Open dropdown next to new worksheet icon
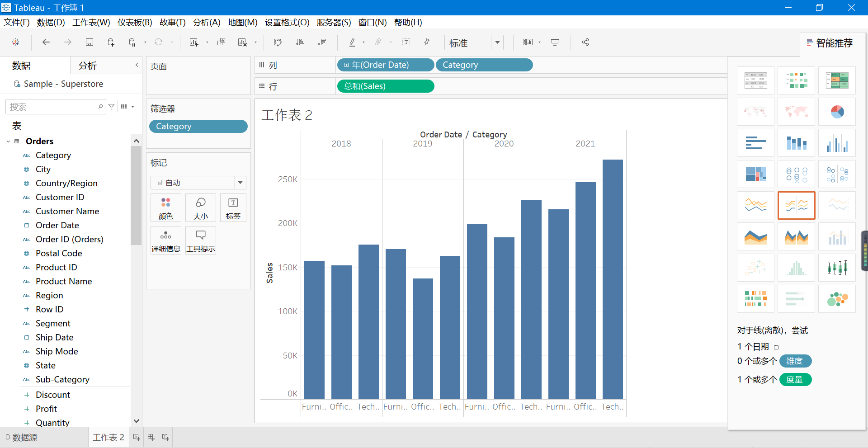 (207, 42)
